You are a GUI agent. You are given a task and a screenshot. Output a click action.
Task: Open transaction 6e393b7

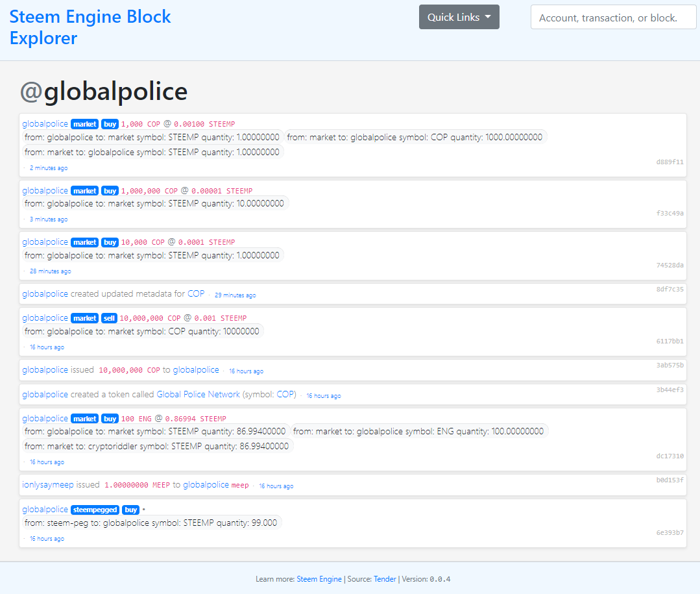point(670,532)
